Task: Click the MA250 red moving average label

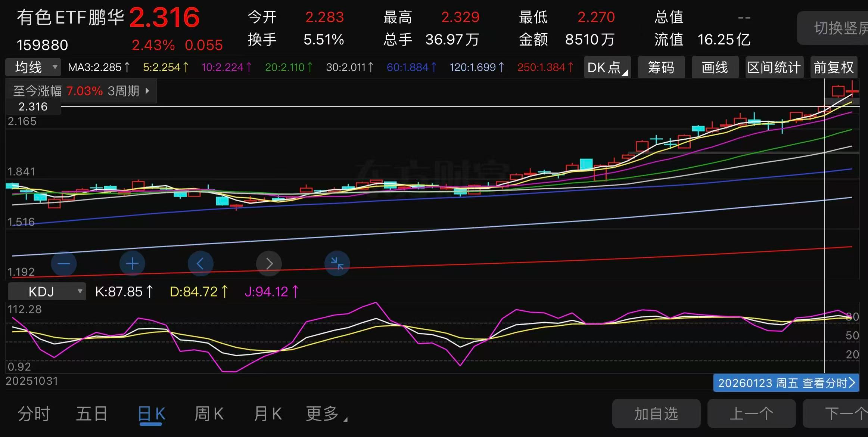Action: pos(545,68)
